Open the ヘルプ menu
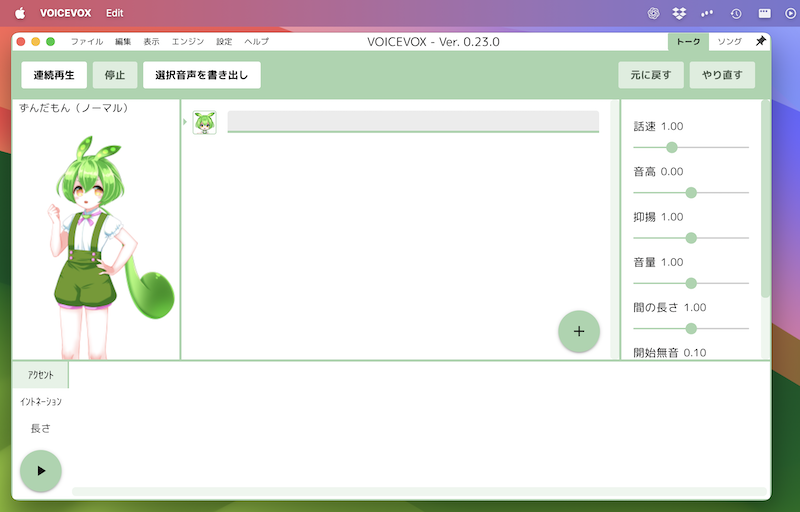 tap(256, 42)
